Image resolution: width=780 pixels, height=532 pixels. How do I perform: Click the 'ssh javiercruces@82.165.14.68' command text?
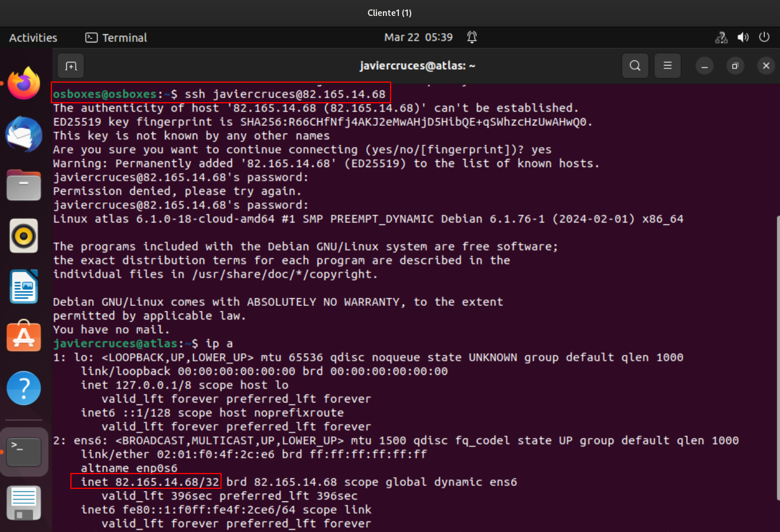285,94
